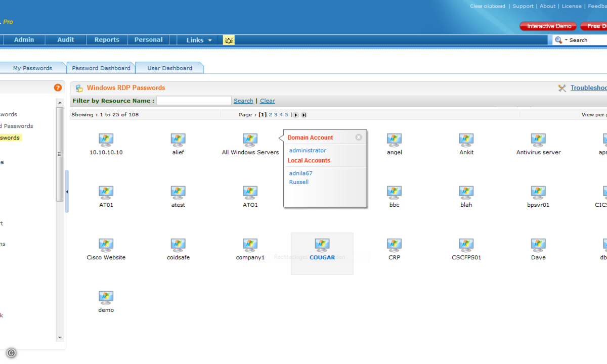The width and height of the screenshot is (607, 364).
Task: Open the ATO1 computer icon
Action: coord(250,192)
